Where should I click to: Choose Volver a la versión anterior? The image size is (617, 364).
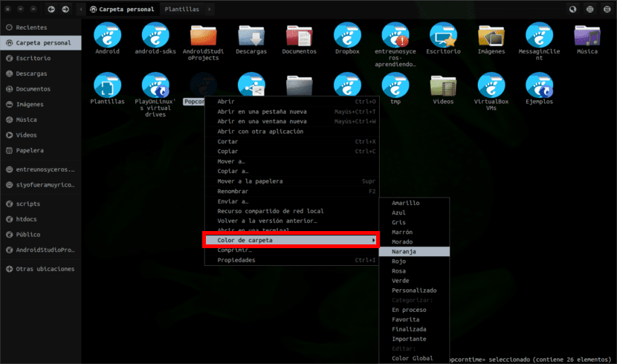coord(291,221)
